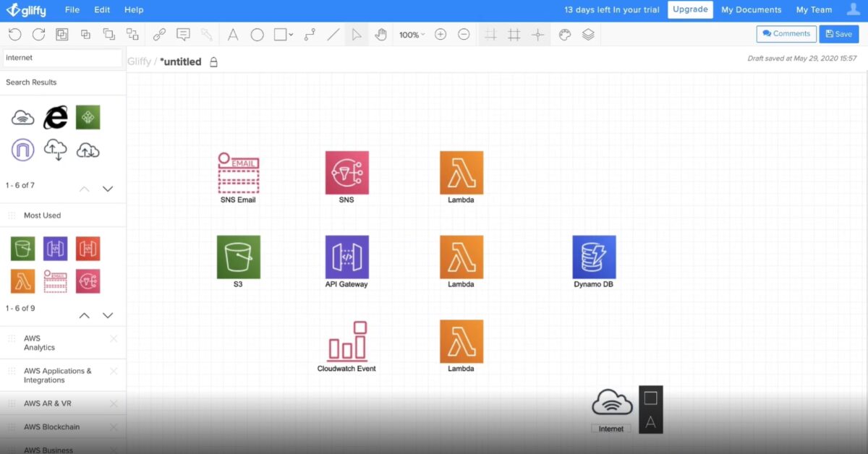868x454 pixels.
Task: Toggle snap to grid lines
Action: pyautogui.click(x=491, y=34)
